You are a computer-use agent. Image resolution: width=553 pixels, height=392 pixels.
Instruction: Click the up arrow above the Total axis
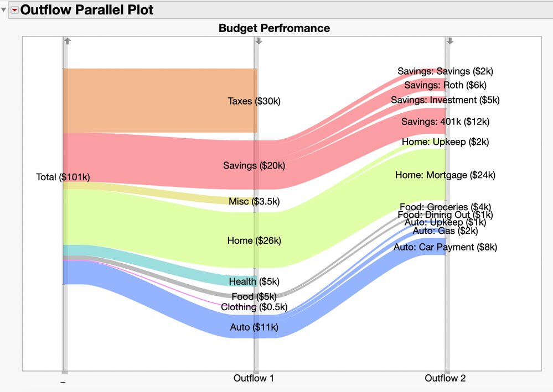point(68,41)
